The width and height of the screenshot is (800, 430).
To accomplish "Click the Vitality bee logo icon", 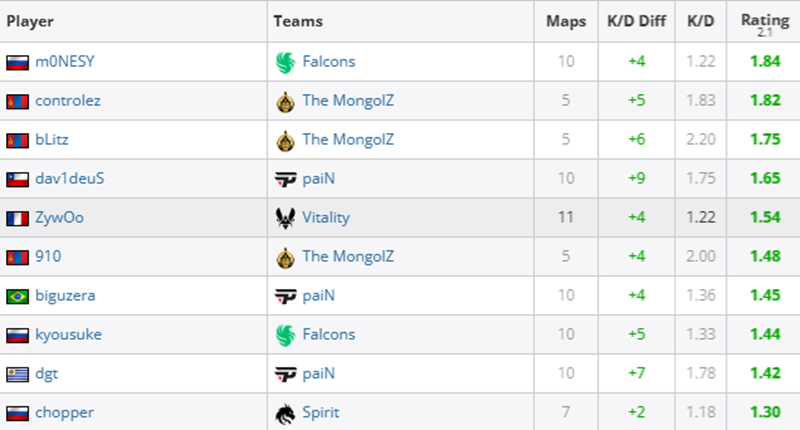I will [x=286, y=218].
